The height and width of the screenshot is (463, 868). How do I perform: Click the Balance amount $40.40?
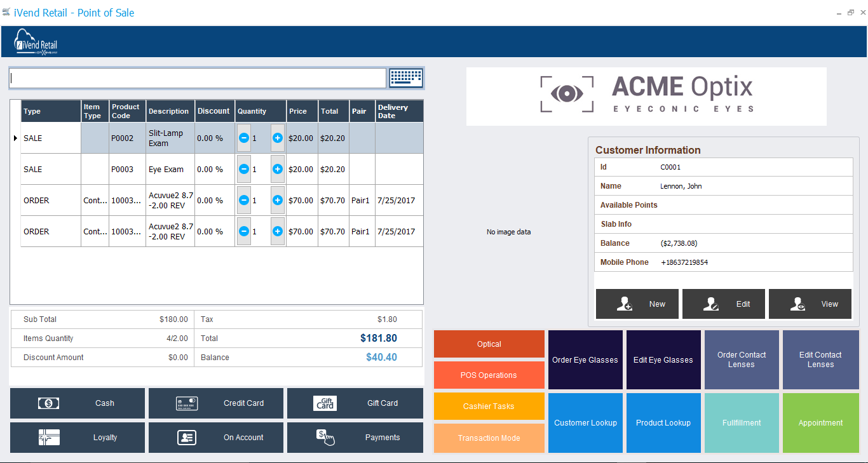point(382,358)
